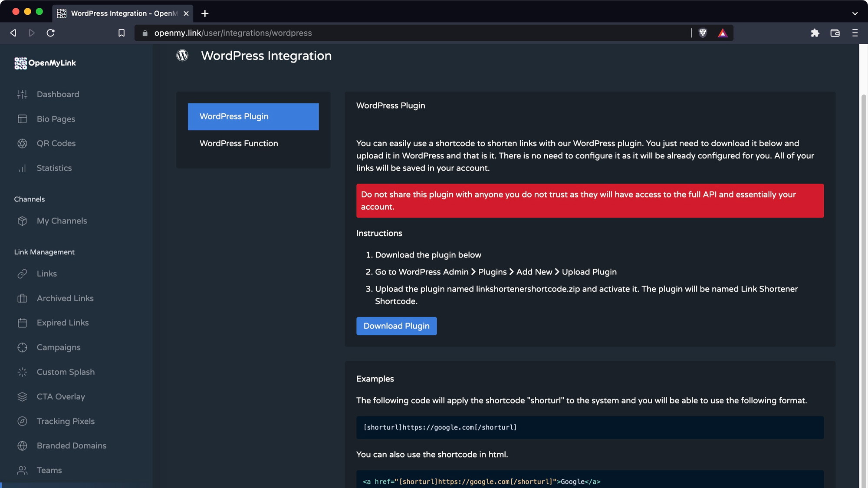
Task: Click the Examples heading
Action: coord(375,379)
